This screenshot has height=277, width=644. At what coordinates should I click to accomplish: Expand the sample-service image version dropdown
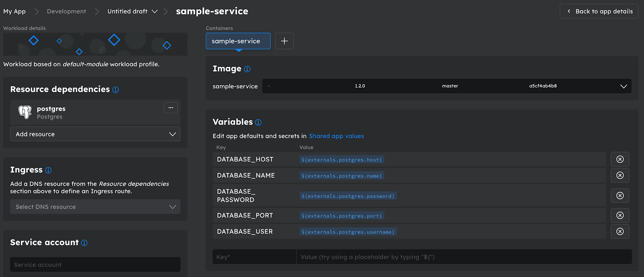pyautogui.click(x=623, y=86)
